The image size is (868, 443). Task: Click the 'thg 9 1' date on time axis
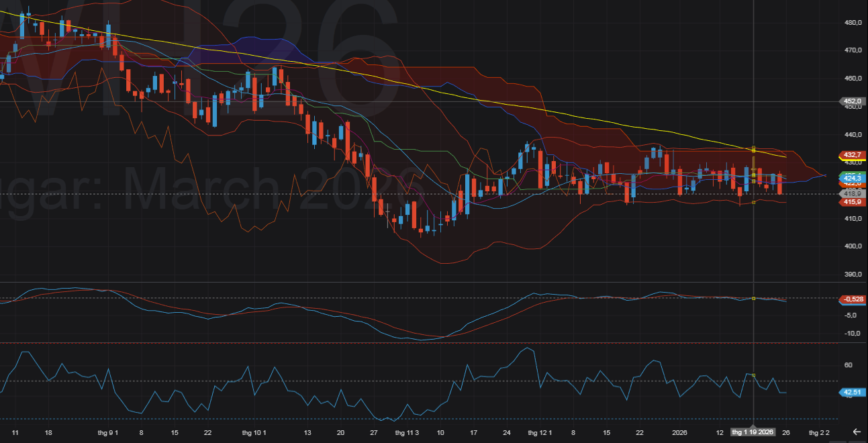coord(109,432)
